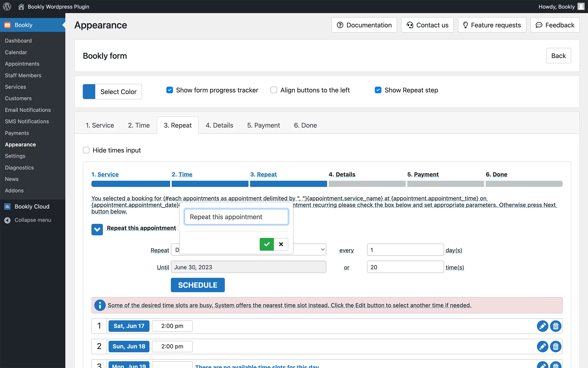The height and width of the screenshot is (368, 588).
Task: Open the Select Color picker swatch
Action: click(89, 92)
